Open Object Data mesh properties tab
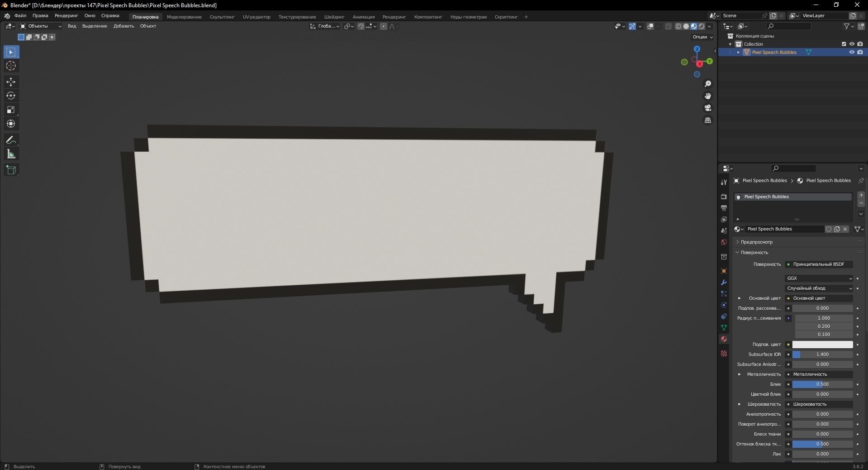Image resolution: width=868 pixels, height=470 pixels. coord(724,327)
